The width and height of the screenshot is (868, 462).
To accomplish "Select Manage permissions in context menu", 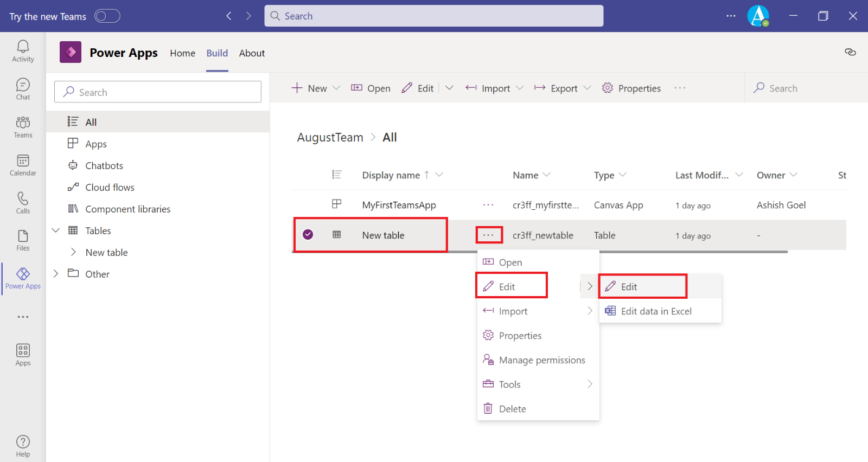I will click(541, 360).
